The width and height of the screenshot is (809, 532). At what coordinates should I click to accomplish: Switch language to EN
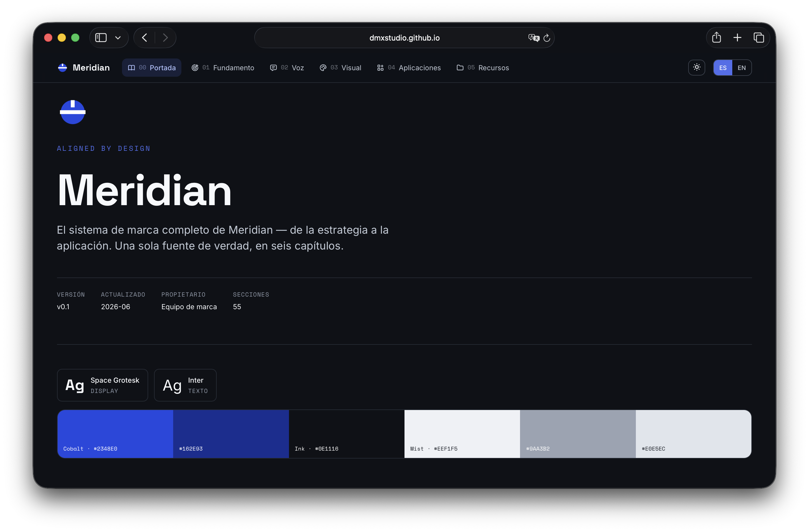click(741, 68)
